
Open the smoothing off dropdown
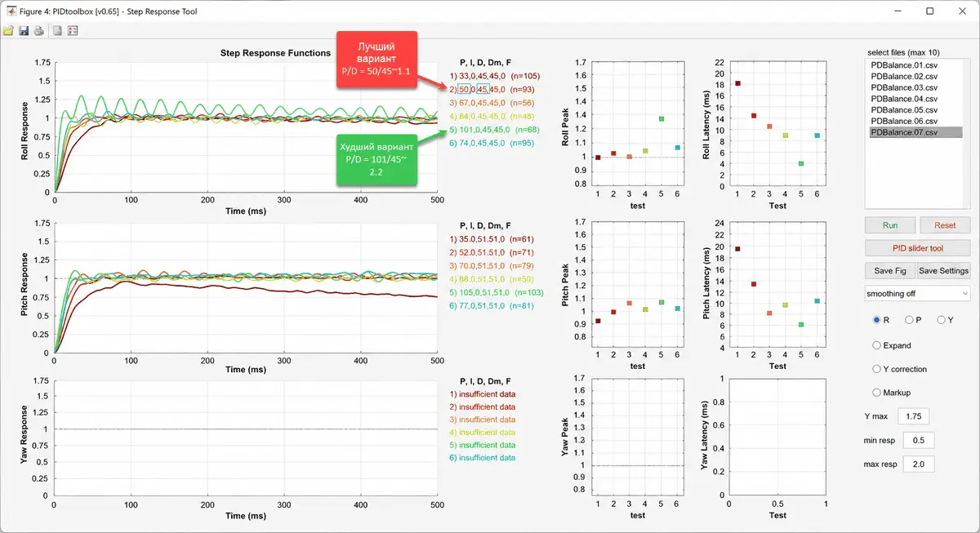(x=918, y=293)
